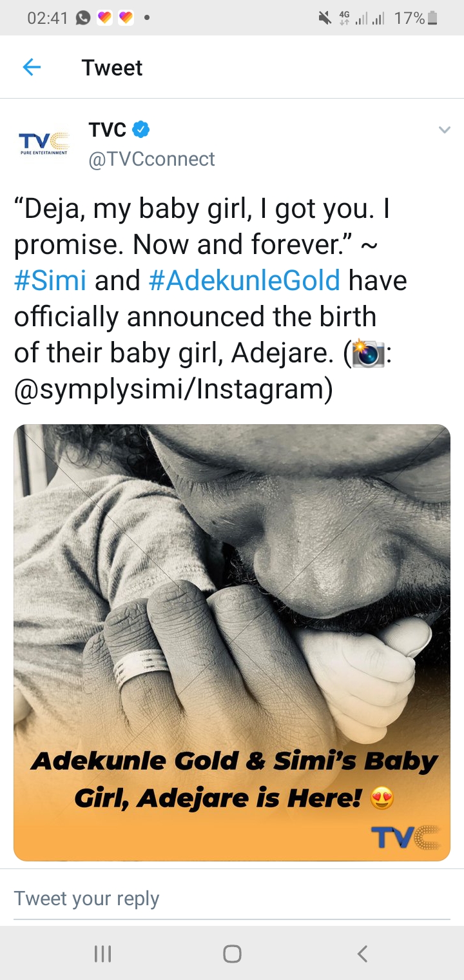
Task: Tap the Tweet header title
Action: [112, 67]
